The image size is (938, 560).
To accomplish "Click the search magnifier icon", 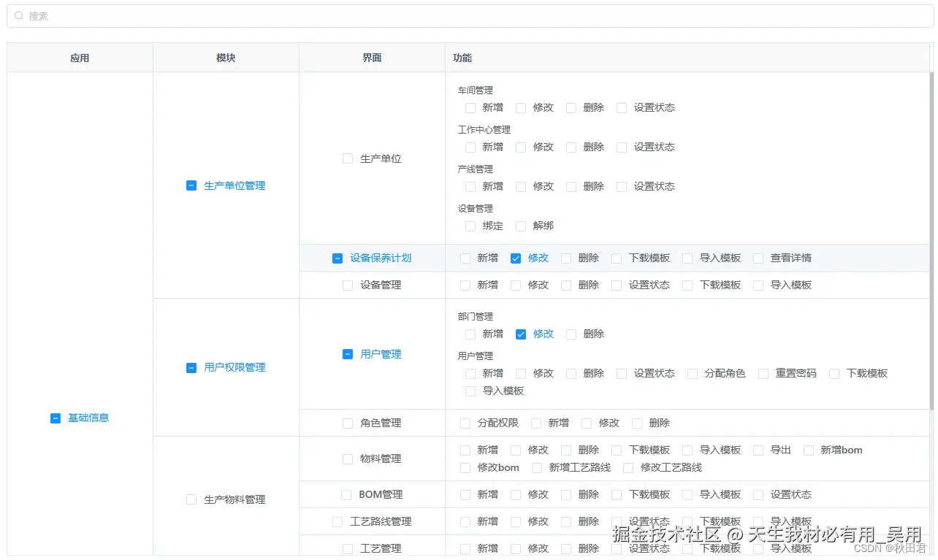I will pos(18,15).
